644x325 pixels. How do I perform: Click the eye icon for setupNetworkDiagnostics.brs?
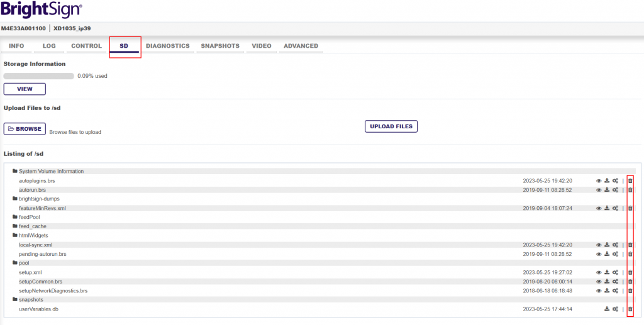[x=599, y=290]
